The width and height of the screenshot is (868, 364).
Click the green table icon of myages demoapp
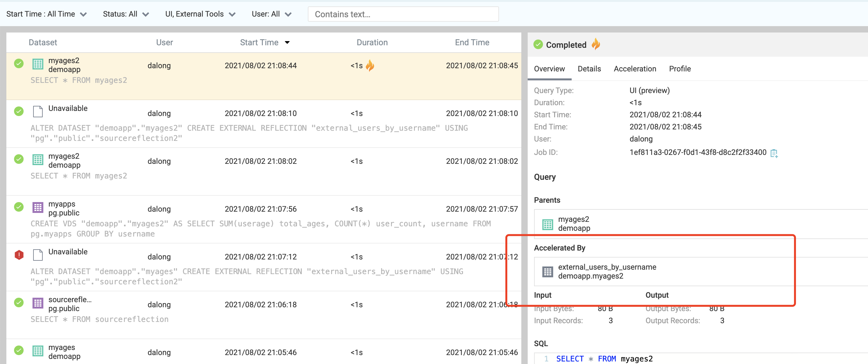[x=38, y=351]
